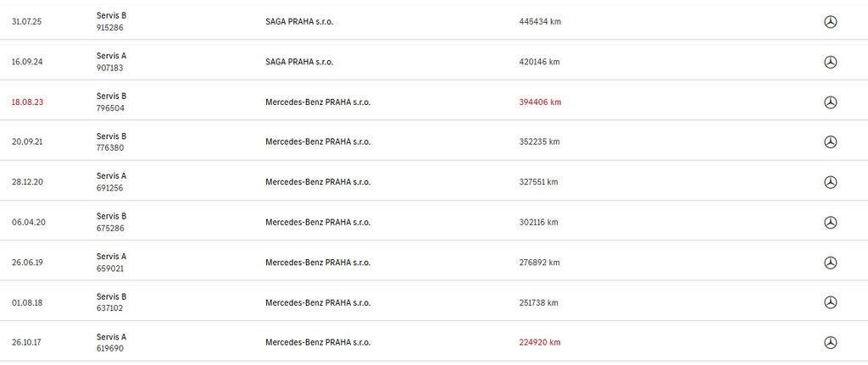Open Mercedes-Benz PRAHA s.r.o. for service 776380

coord(318,142)
